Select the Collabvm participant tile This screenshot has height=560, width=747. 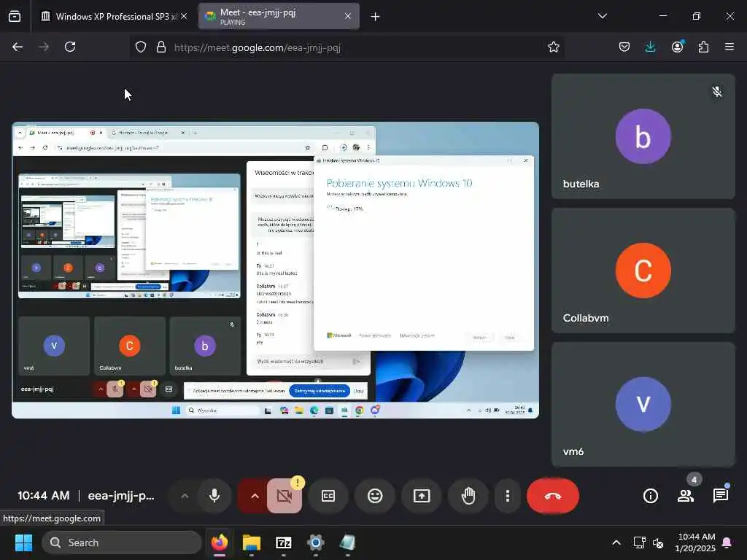coord(643,271)
